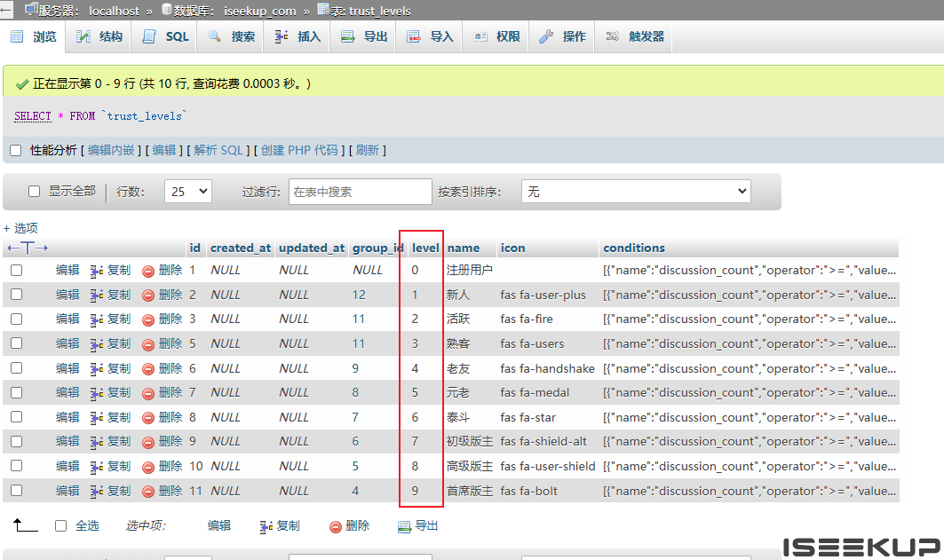Click the server icon beside localhost breadcrumb

(x=32, y=10)
